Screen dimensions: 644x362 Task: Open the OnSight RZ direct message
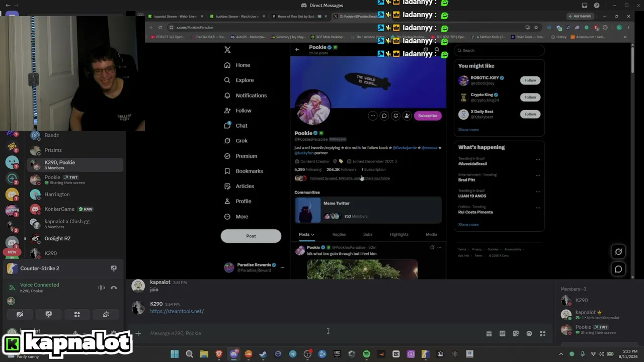tap(75, 239)
